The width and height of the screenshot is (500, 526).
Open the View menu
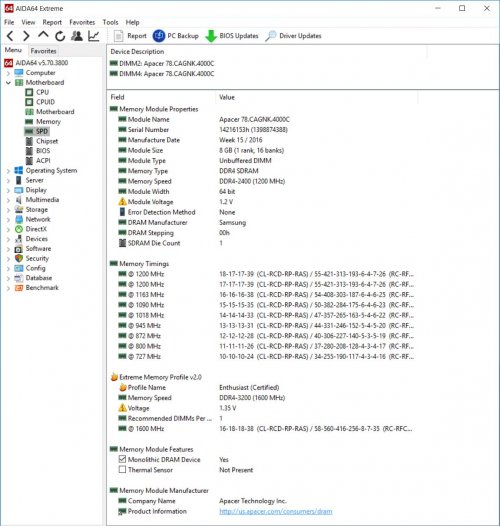28,22
